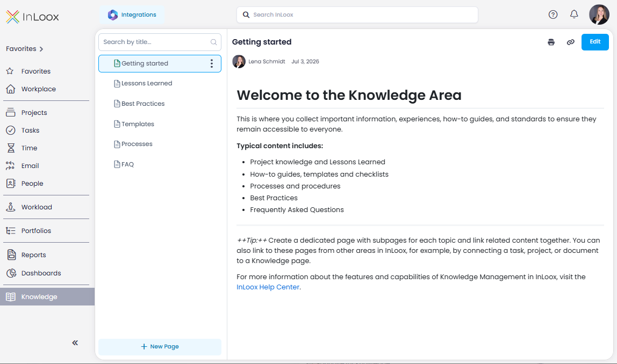This screenshot has height=364, width=617.
Task: Open Dashboards pie chart icon
Action: [11, 273]
